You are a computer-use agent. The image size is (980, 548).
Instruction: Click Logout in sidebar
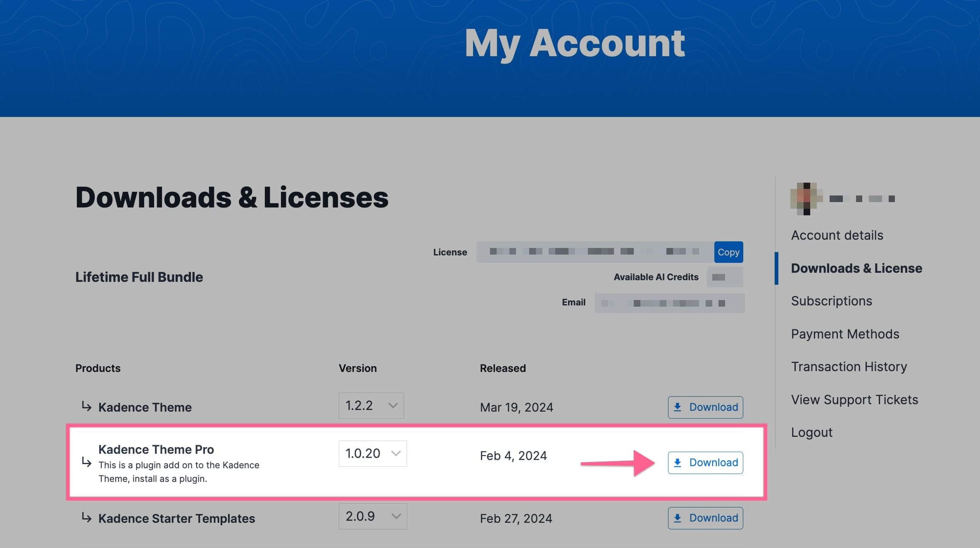coord(811,433)
